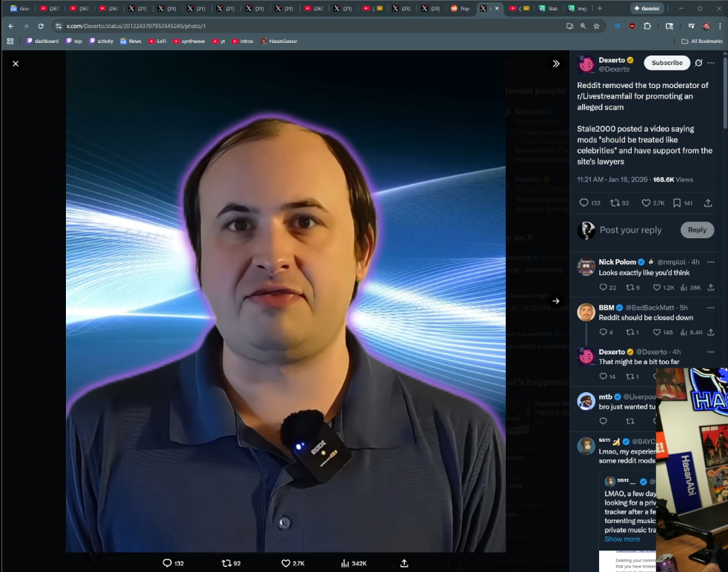Click share icon below the photo
The width and height of the screenshot is (728, 572).
point(404,563)
